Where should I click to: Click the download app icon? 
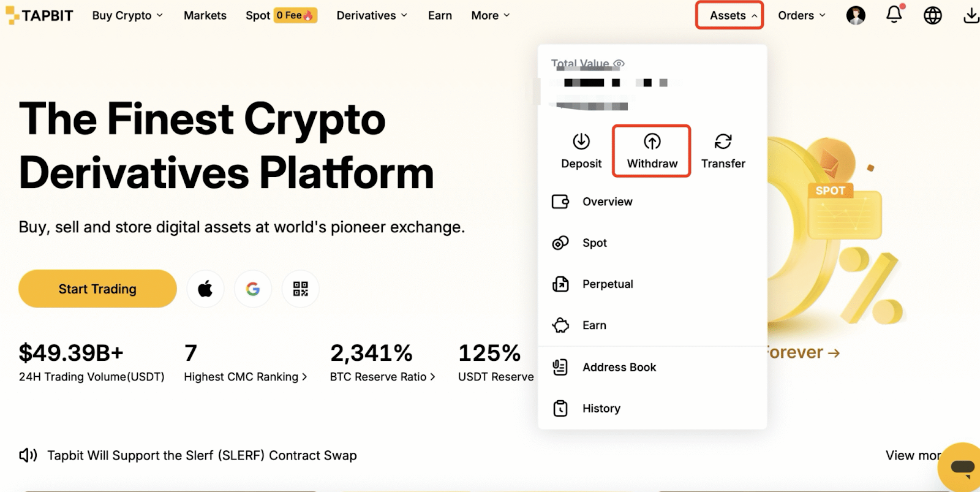point(970,15)
